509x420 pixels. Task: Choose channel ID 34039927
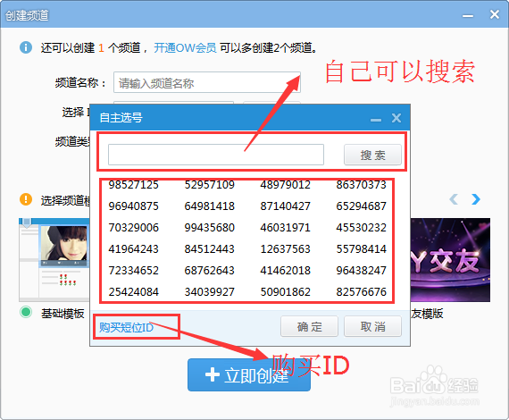coord(209,291)
